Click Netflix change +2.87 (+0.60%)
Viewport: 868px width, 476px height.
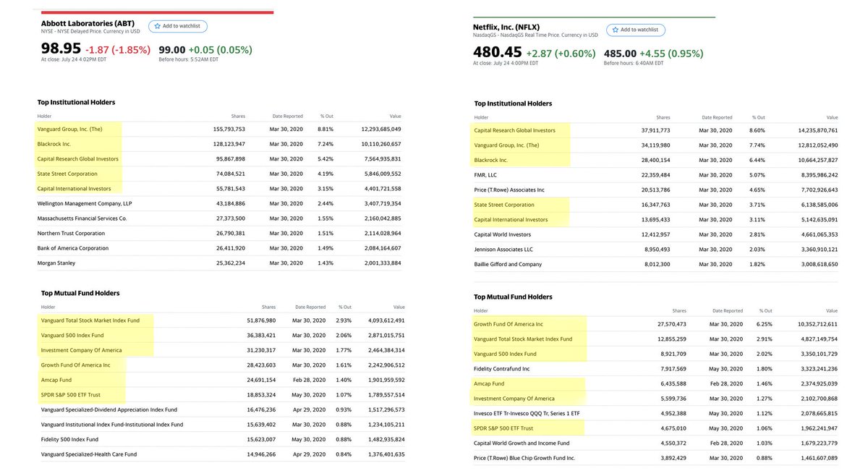click(561, 54)
